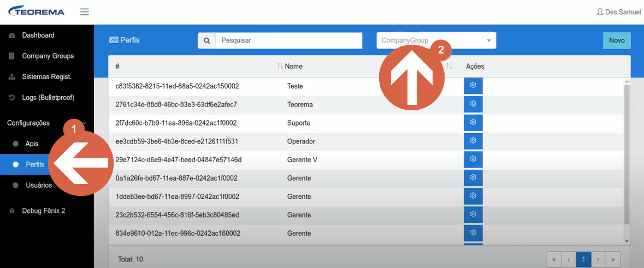Click the table vertical scrollbar
The image size is (644, 268).
pos(627,154)
